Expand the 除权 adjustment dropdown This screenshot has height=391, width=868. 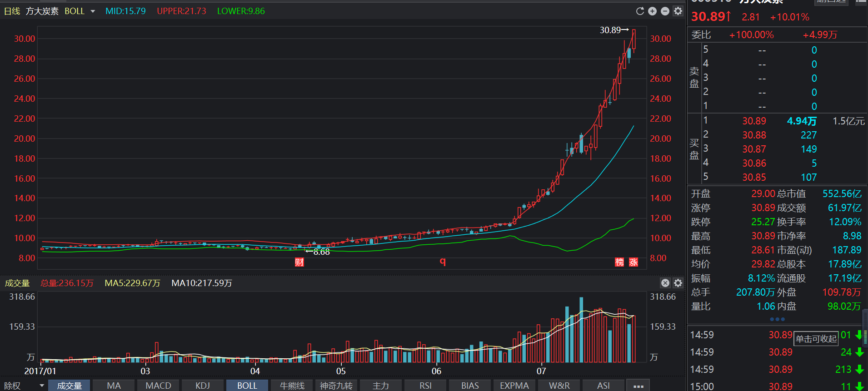[x=42, y=386]
